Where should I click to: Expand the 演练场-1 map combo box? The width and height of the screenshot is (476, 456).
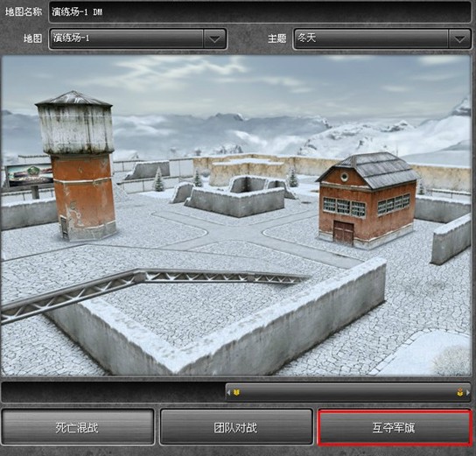(137, 39)
